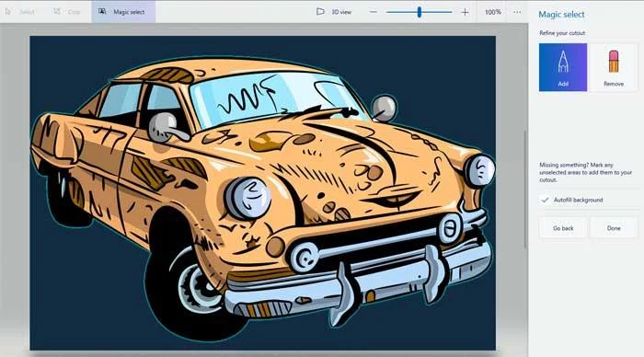Viewport: 644px width, 357px height.
Task: Activate the Magic select tool
Action: pyautogui.click(x=123, y=12)
